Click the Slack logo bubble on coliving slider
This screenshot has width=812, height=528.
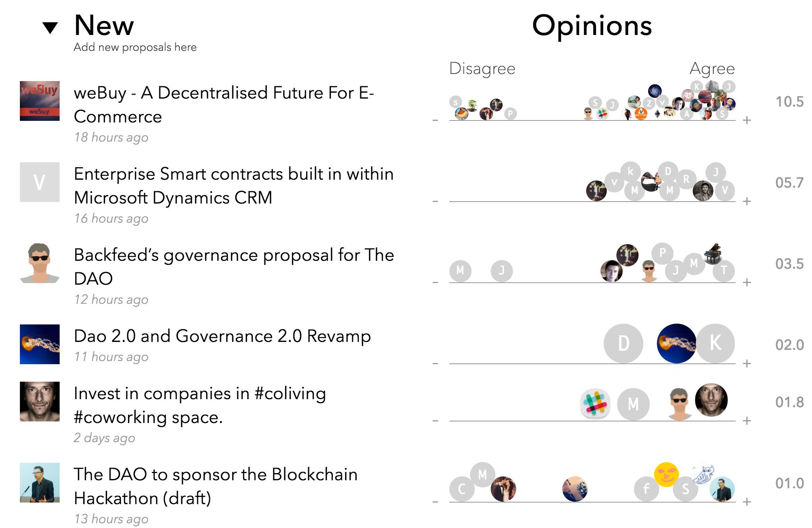tap(595, 404)
